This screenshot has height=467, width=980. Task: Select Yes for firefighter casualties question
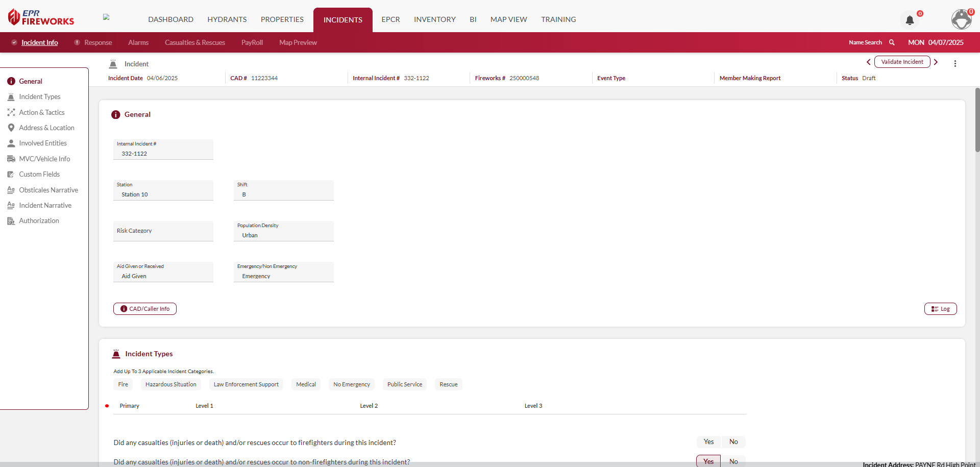pyautogui.click(x=708, y=442)
